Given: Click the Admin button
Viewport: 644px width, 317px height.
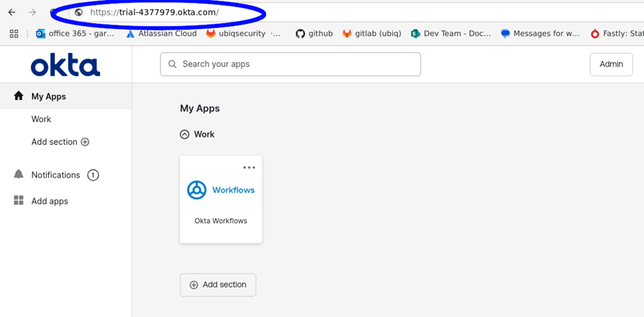Looking at the screenshot, I should point(611,64).
